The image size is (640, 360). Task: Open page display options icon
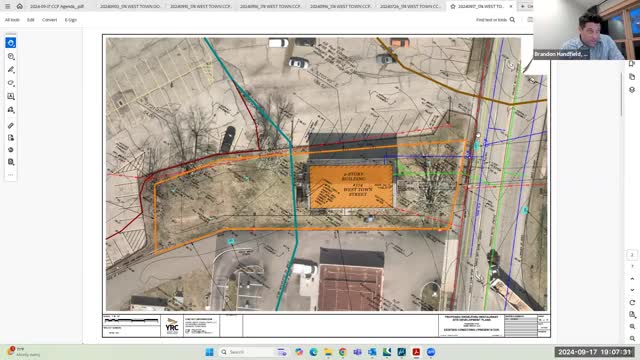tap(632, 314)
